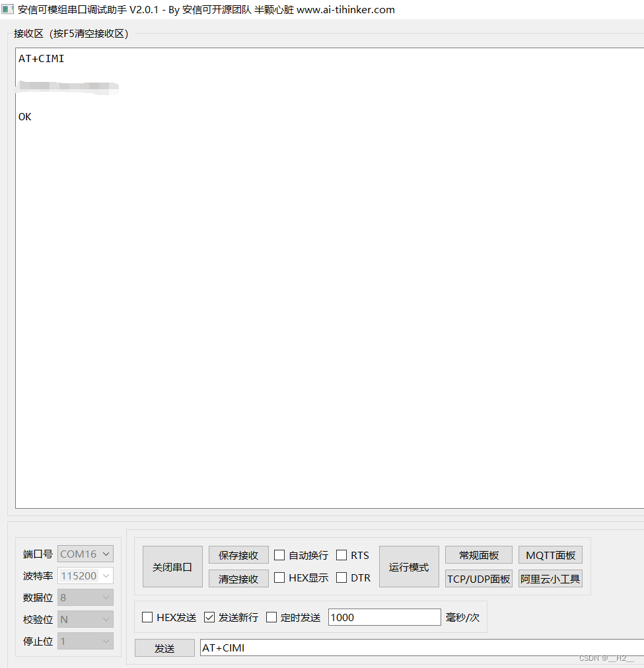The image size is (644, 668).
Task: Enable the HEX发送 checkbox
Action: 147,617
